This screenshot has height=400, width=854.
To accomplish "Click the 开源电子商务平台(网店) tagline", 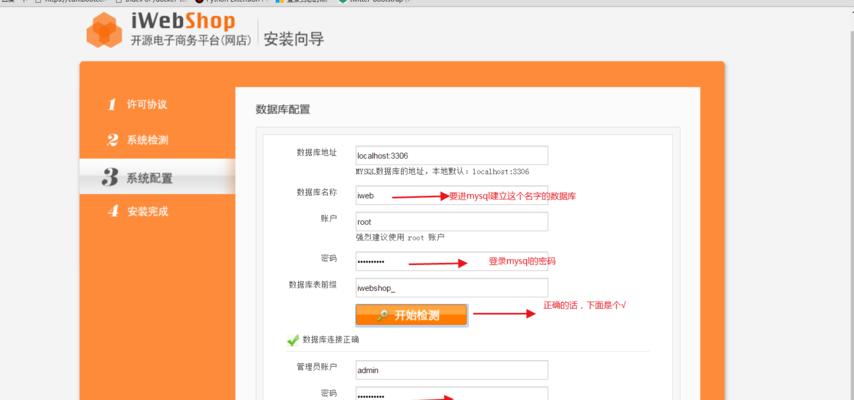I will click(x=191, y=40).
